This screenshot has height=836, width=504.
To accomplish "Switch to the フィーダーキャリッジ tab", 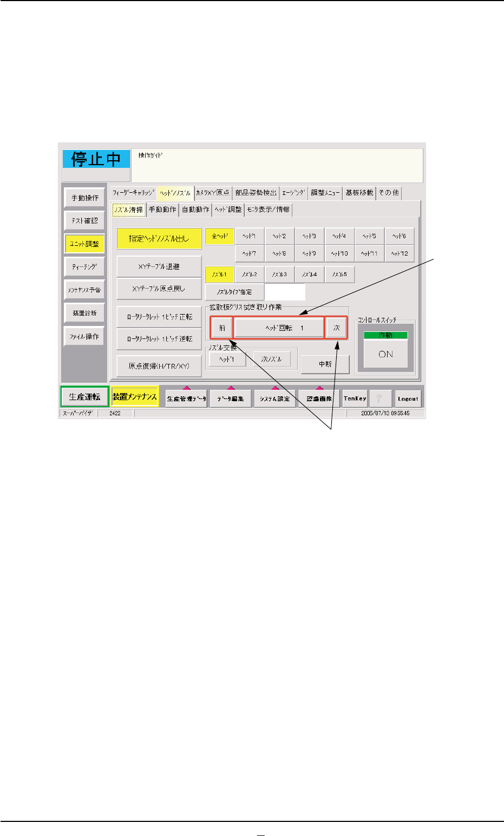I will (x=134, y=193).
